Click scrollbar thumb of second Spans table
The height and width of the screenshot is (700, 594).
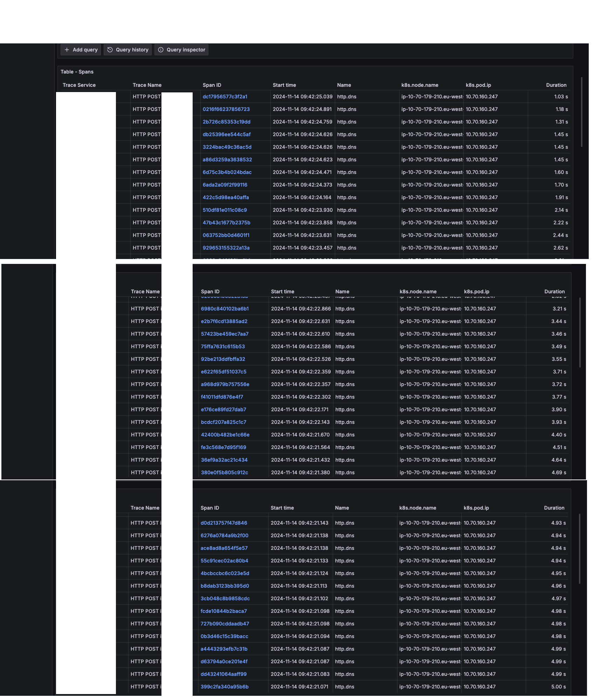point(580,332)
